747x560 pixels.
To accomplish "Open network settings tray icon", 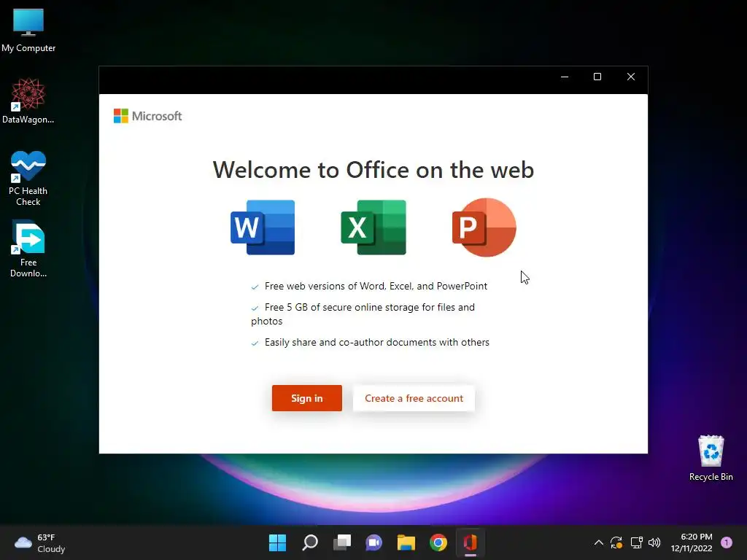I will pos(636,542).
